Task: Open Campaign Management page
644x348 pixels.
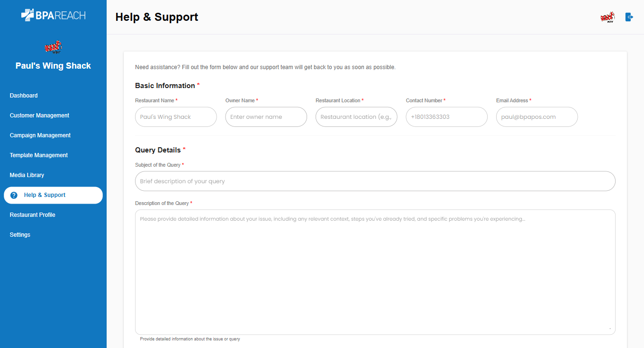Action: (40, 135)
